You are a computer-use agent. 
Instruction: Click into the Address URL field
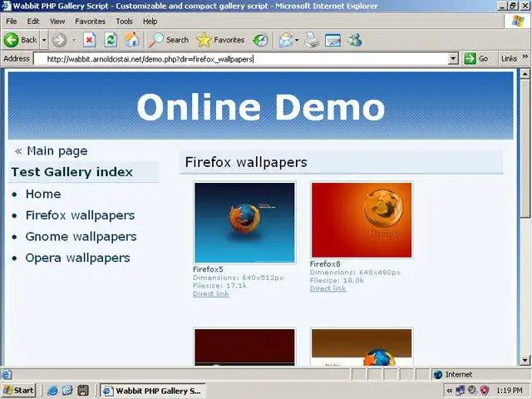242,59
